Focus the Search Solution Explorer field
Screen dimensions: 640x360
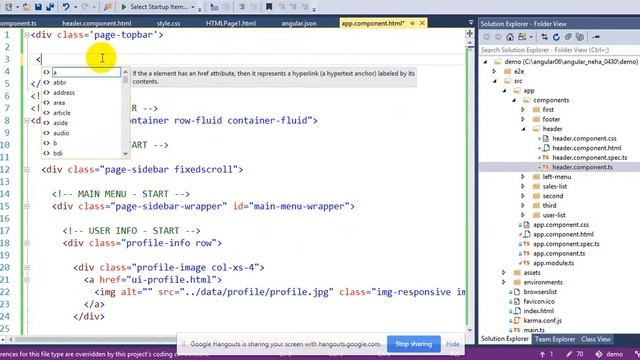[x=559, y=50]
